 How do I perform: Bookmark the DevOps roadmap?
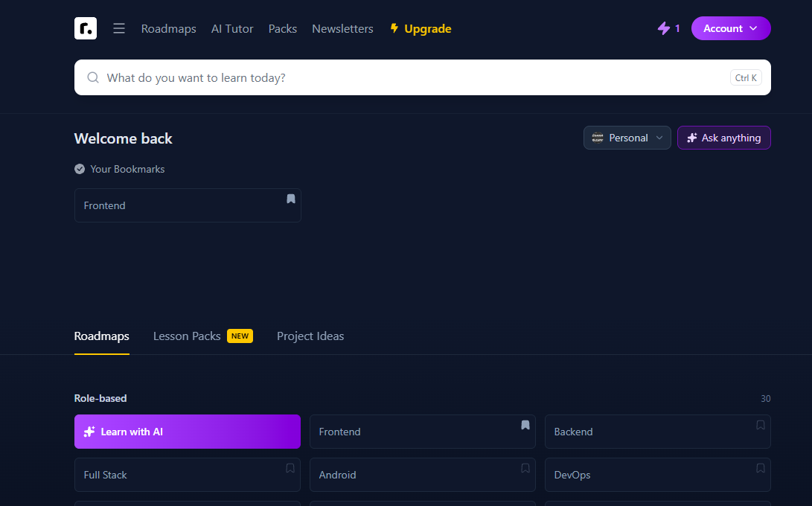[x=760, y=468]
